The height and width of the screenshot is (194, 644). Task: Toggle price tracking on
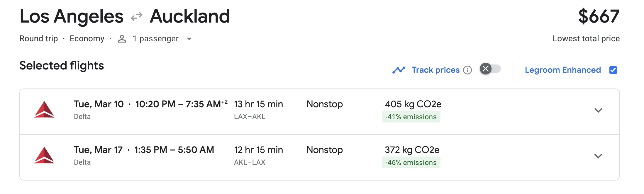[490, 69]
